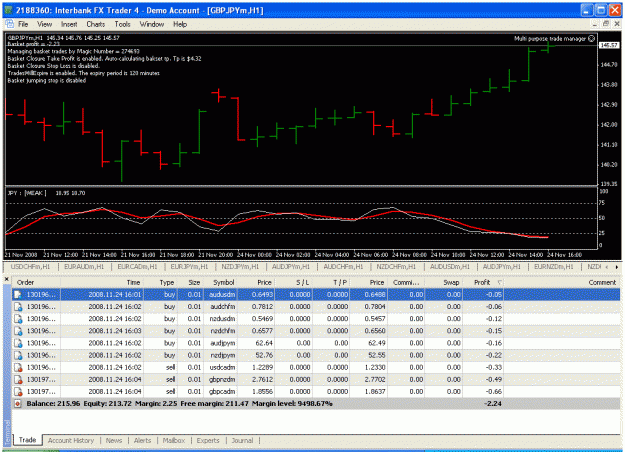Open the Journal tab
This screenshot has width=625, height=452.
click(242, 440)
